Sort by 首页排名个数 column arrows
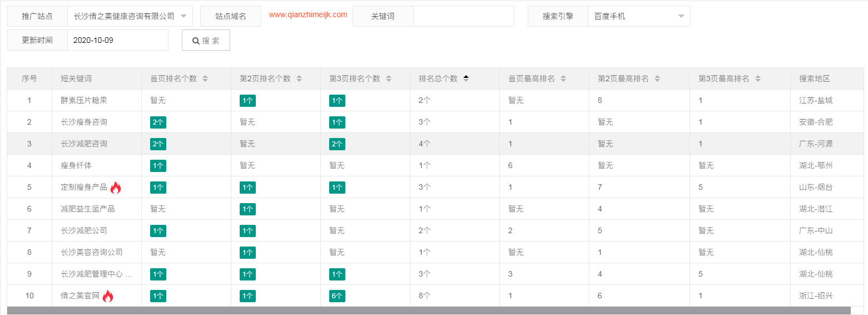The image size is (868, 315). click(x=205, y=79)
